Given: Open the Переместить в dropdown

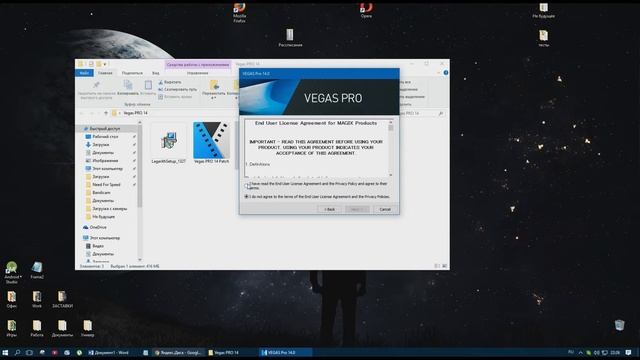Looking at the screenshot, I should (213, 90).
